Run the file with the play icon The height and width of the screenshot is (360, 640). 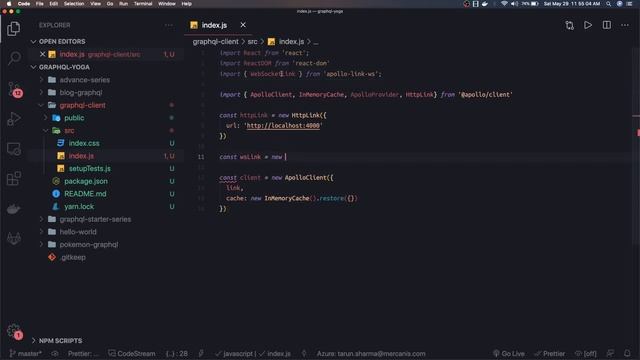588,25
